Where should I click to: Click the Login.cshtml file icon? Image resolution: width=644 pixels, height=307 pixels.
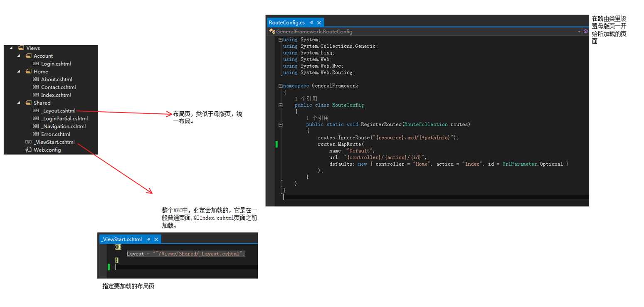click(x=36, y=64)
